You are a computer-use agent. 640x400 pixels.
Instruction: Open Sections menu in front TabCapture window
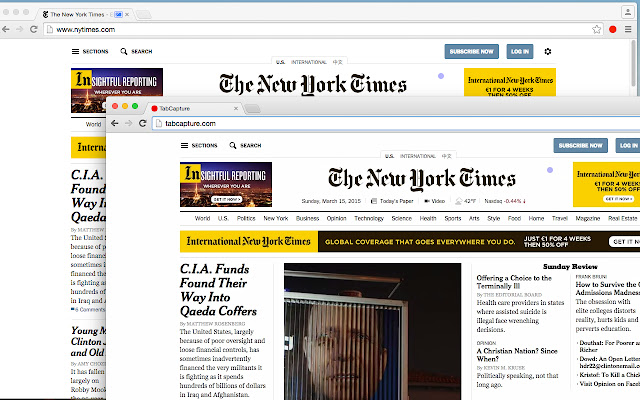click(199, 145)
